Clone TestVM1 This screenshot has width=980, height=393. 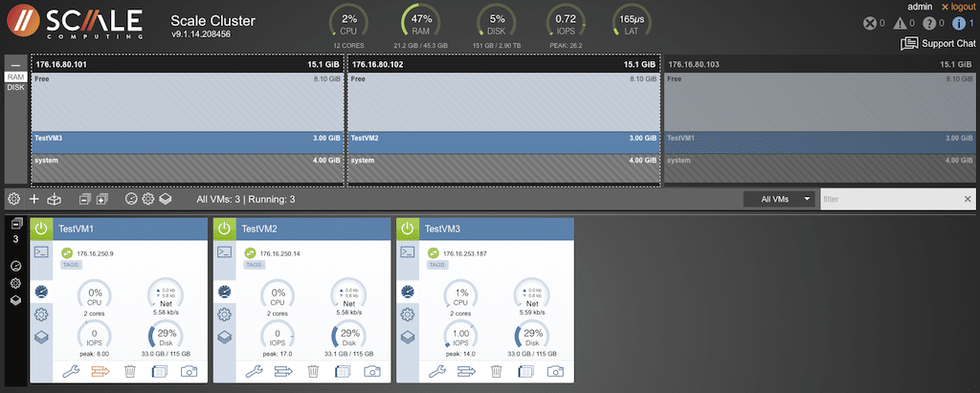click(x=160, y=372)
